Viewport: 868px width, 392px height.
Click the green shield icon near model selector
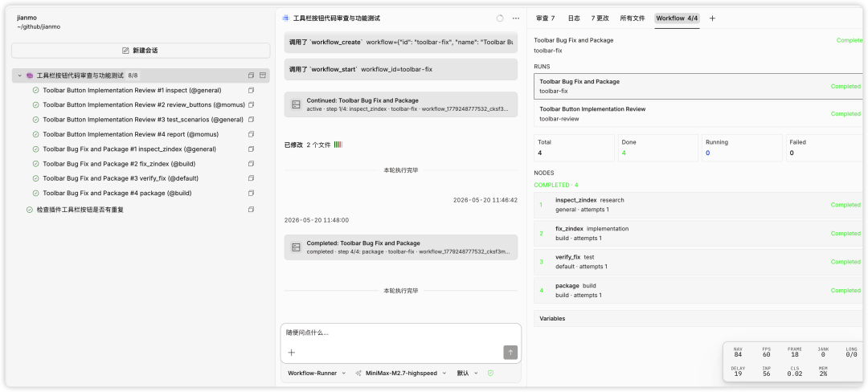[x=490, y=374]
